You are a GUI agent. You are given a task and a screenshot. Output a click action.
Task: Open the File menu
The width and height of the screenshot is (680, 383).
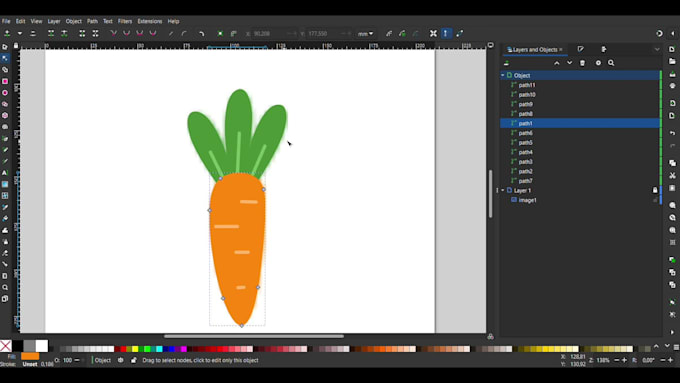pos(6,21)
